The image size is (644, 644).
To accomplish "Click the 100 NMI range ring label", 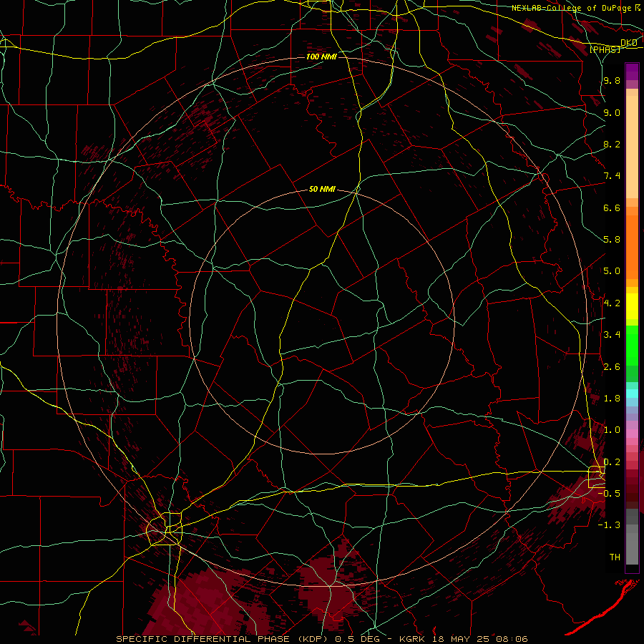I will point(321,57).
